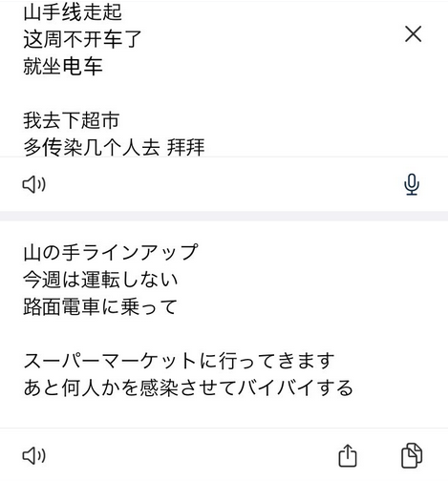The image size is (448, 481).
Task: Select the translated line 今週は運転しない
Action: click(100, 280)
